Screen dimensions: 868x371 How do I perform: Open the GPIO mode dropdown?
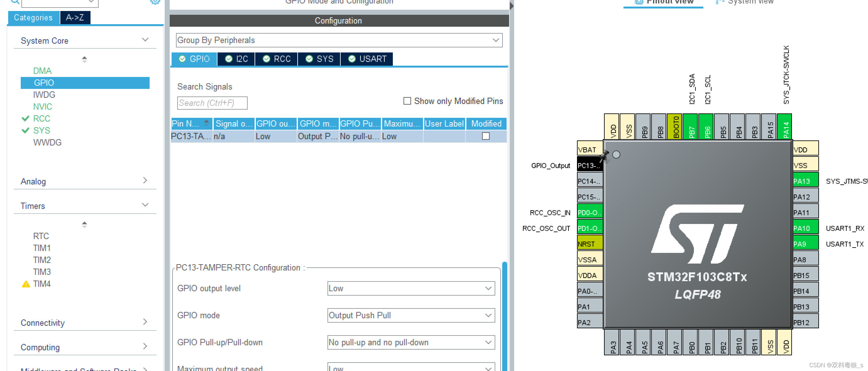pyautogui.click(x=411, y=315)
